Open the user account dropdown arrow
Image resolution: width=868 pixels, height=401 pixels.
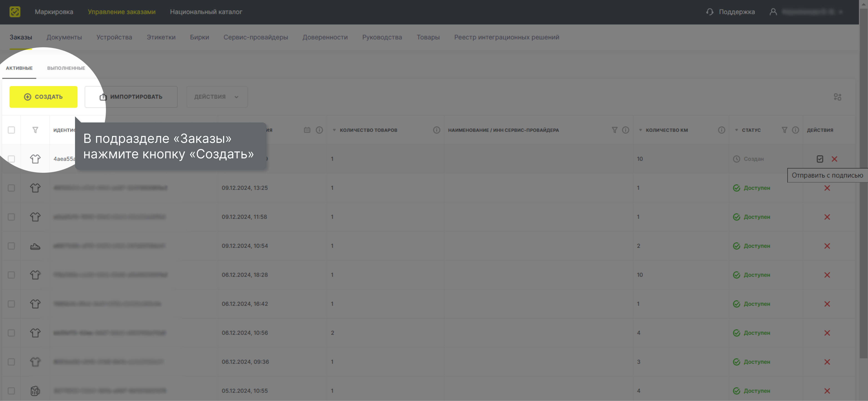(x=841, y=12)
